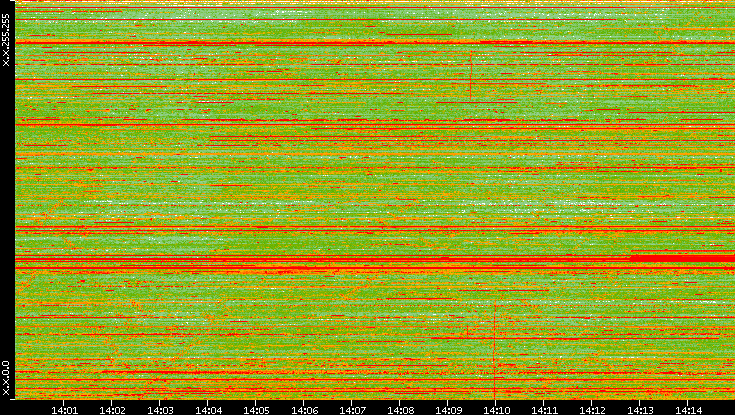The image size is (735, 415).
Task: Click the x.x.0.0 address axis label
Action: click(6, 378)
